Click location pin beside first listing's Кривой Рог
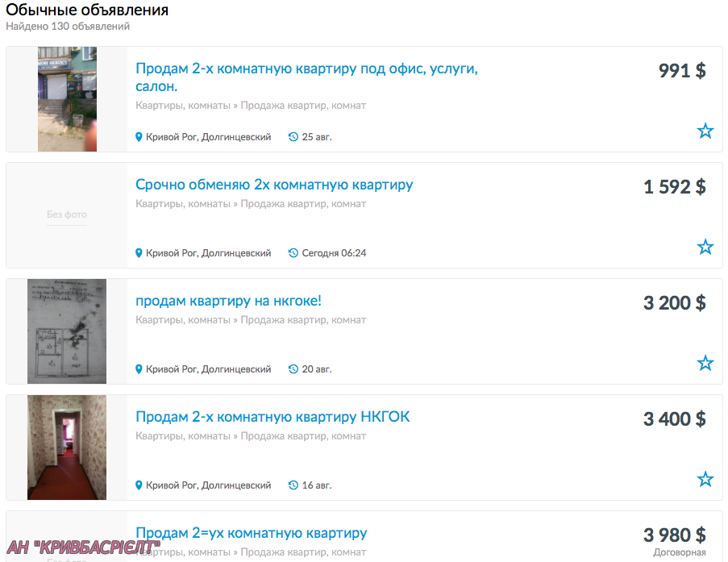The image size is (728, 562). (x=139, y=137)
